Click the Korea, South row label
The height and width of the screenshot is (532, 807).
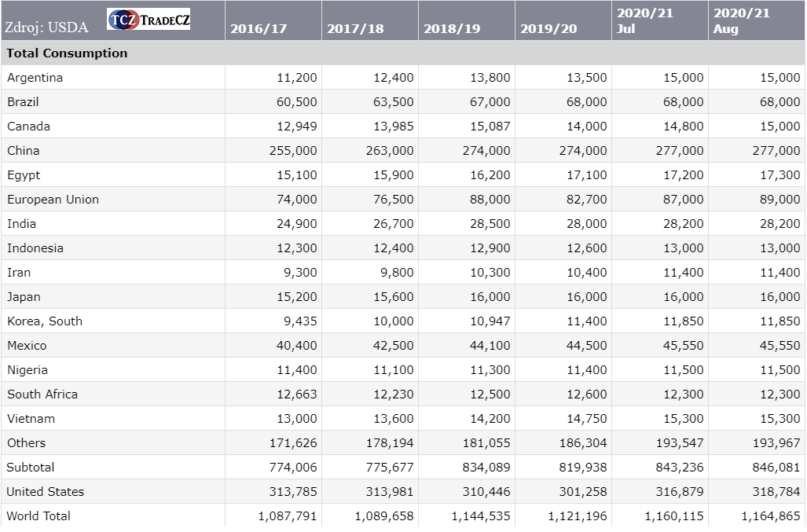[44, 321]
